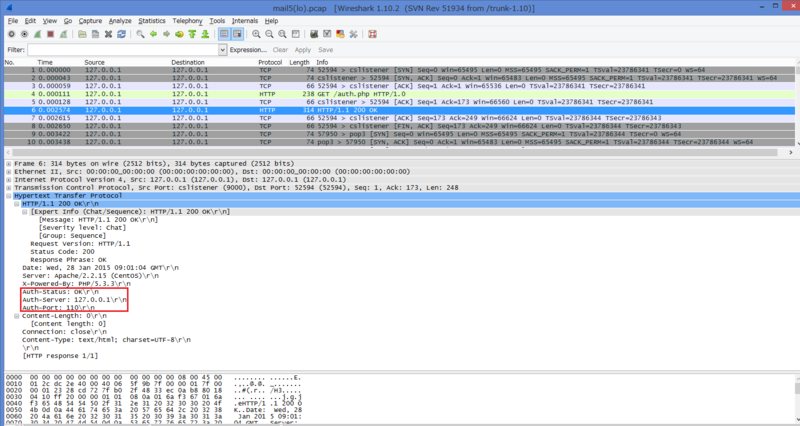Expand Internet Protocol Version 4 node
The image size is (800, 426).
pos(9,180)
